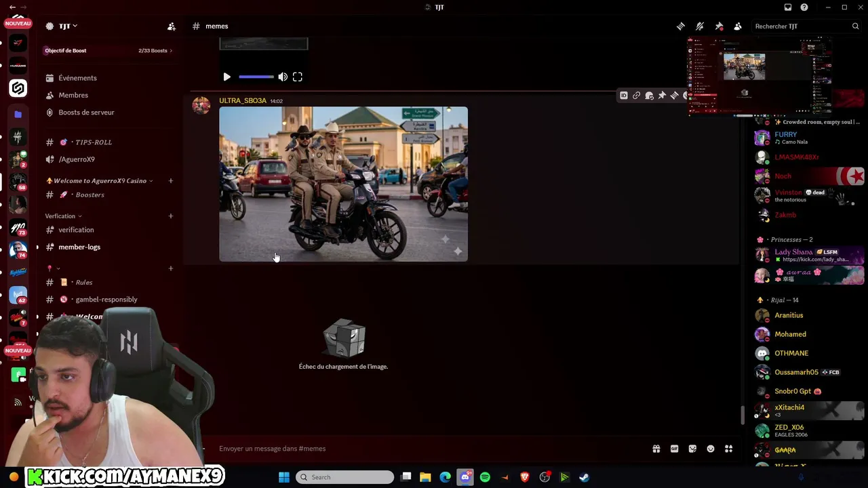Open Microsoft Edge from taskbar

pyautogui.click(x=445, y=477)
